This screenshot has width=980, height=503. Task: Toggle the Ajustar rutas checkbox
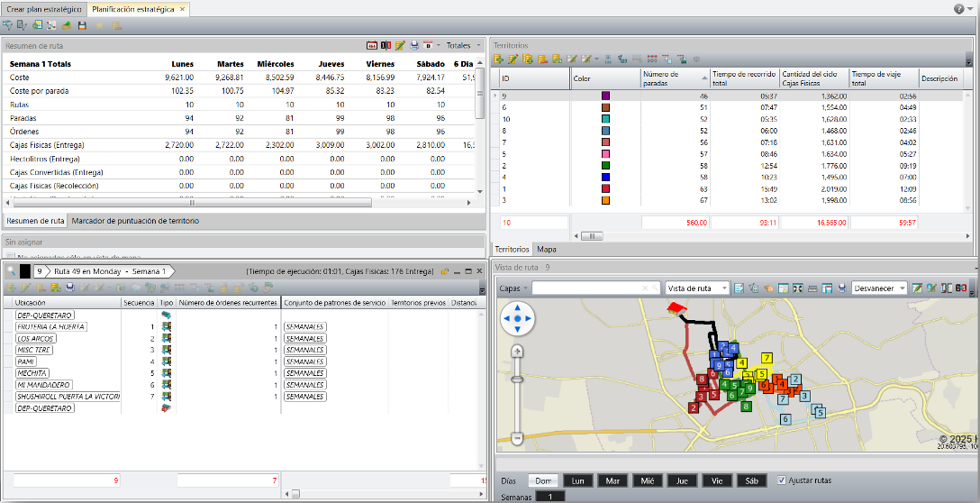[781, 480]
